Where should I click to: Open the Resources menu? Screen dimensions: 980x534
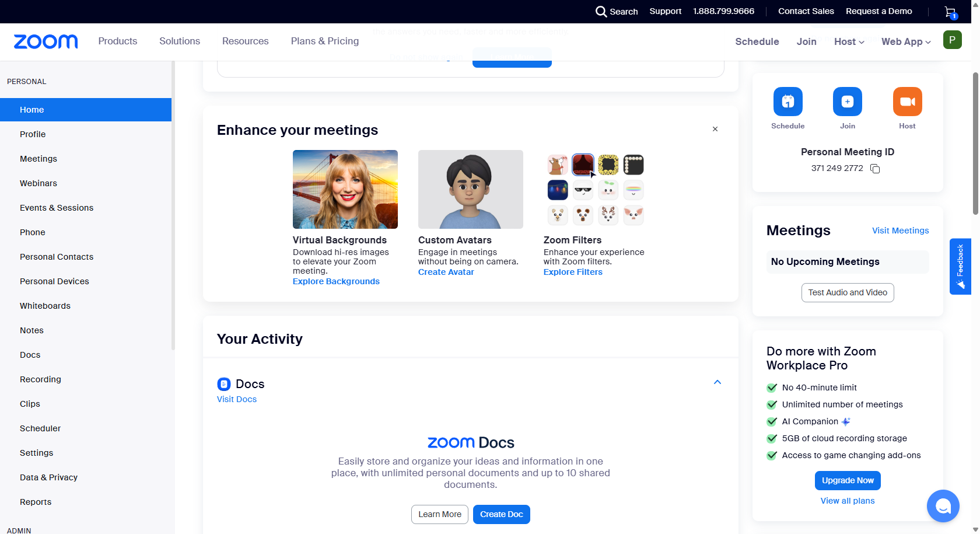click(246, 41)
